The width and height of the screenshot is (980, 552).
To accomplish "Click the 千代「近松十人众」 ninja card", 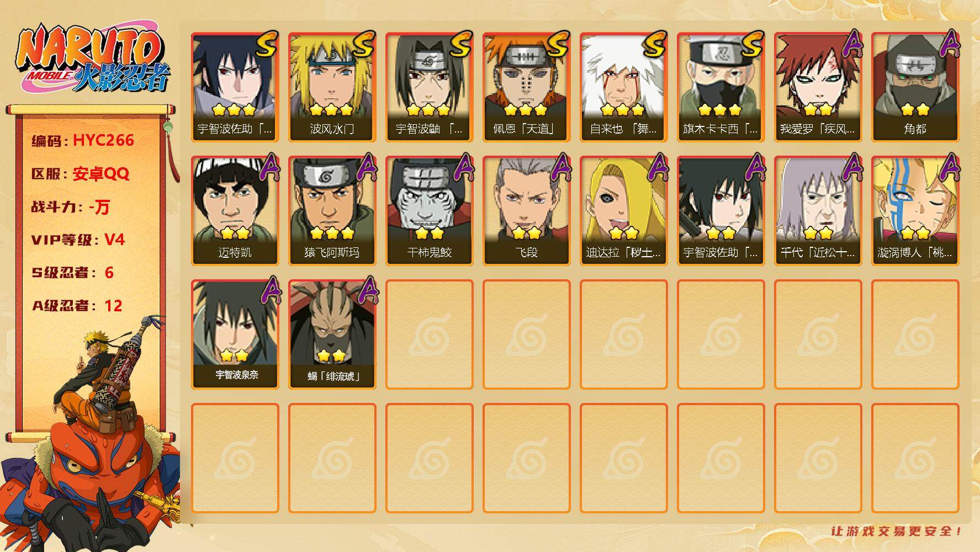I will click(x=818, y=211).
